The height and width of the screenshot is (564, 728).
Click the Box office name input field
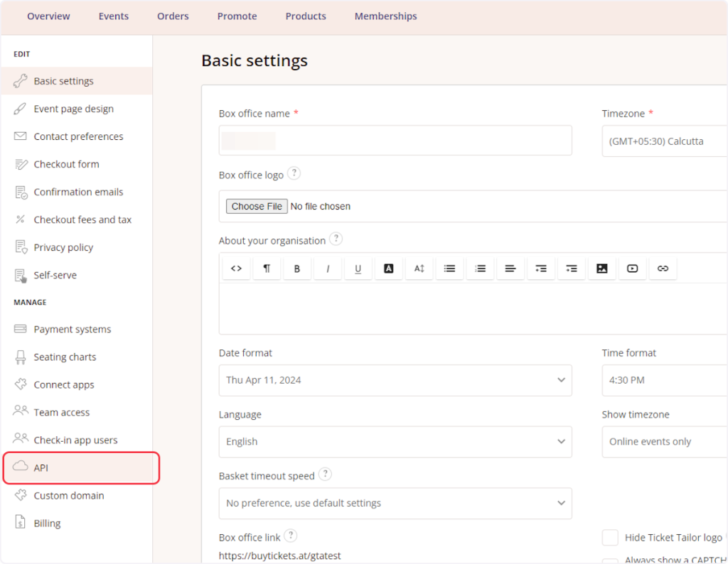(x=395, y=141)
